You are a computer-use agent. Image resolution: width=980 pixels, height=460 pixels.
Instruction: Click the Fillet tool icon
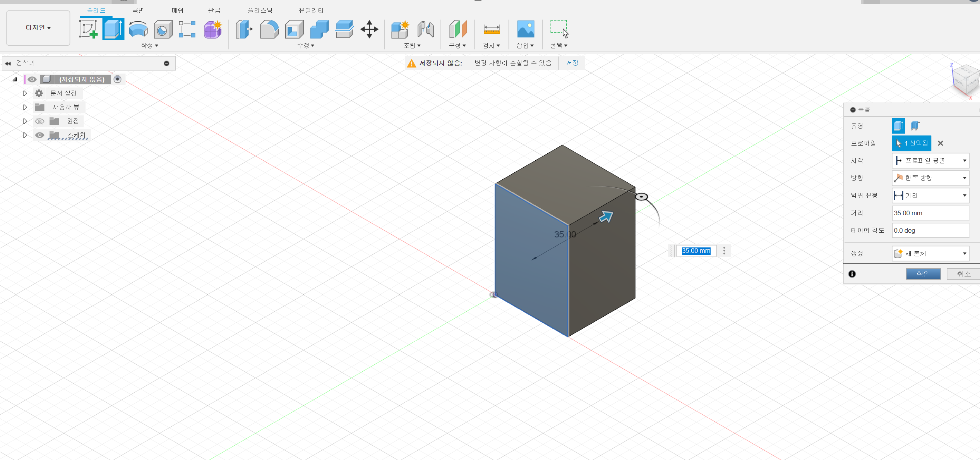tap(269, 29)
